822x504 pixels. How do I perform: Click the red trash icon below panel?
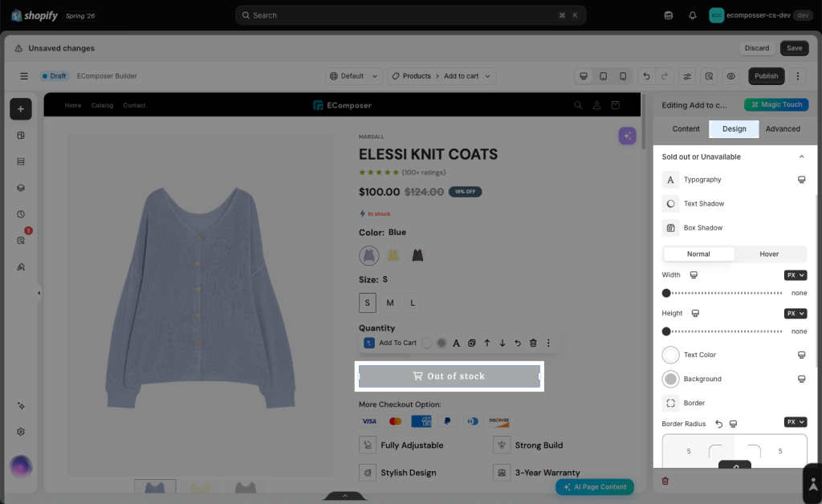point(665,481)
